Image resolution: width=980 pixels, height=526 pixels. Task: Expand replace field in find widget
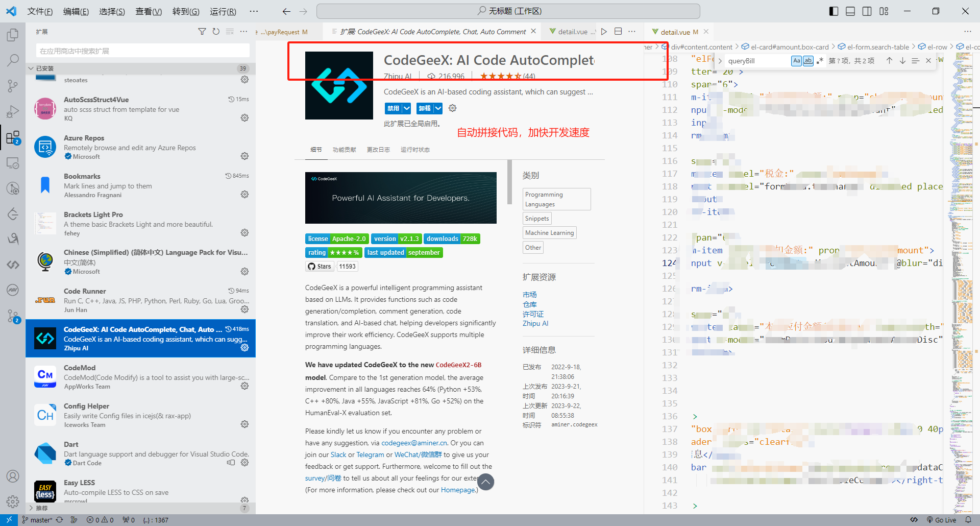pyautogui.click(x=720, y=61)
